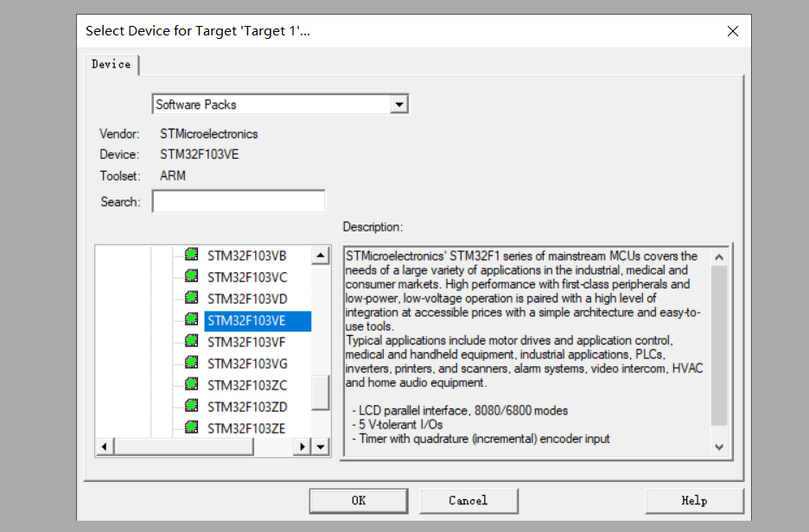The height and width of the screenshot is (532, 809).
Task: Click device list scroll down arrow
Action: (321, 446)
